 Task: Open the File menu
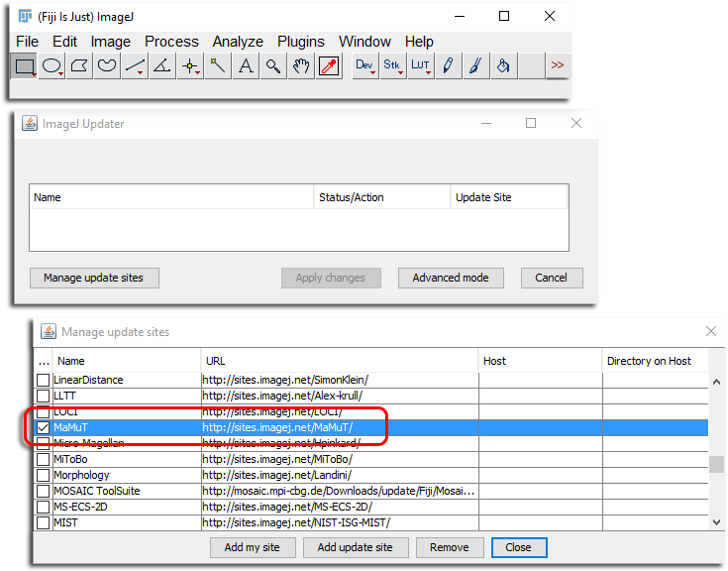(27, 42)
